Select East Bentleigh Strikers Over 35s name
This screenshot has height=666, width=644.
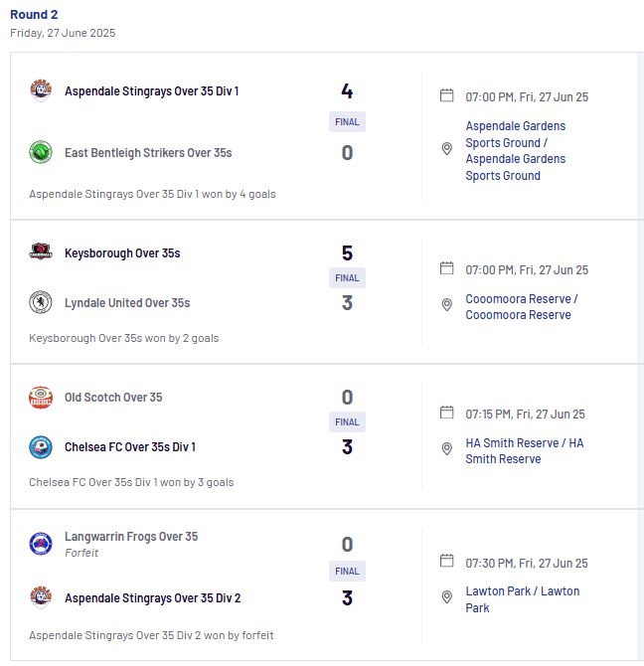click(148, 153)
